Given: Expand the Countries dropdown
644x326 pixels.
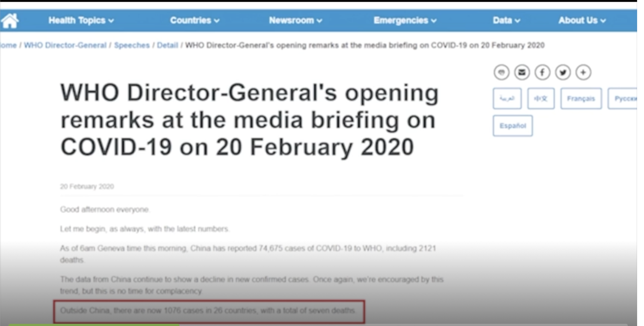Looking at the screenshot, I should pos(195,21).
